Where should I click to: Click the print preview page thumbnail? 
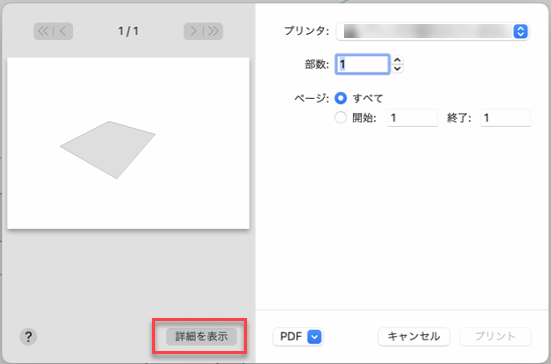pos(128,143)
